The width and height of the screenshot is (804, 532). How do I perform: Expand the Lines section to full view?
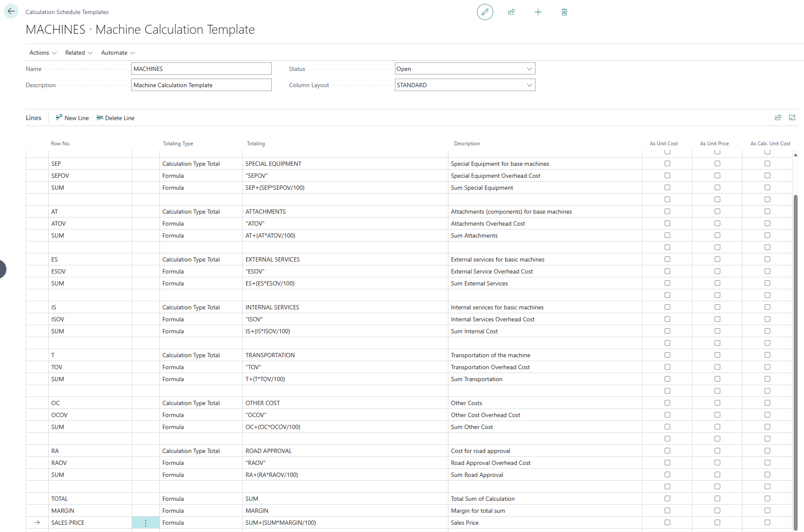point(792,118)
